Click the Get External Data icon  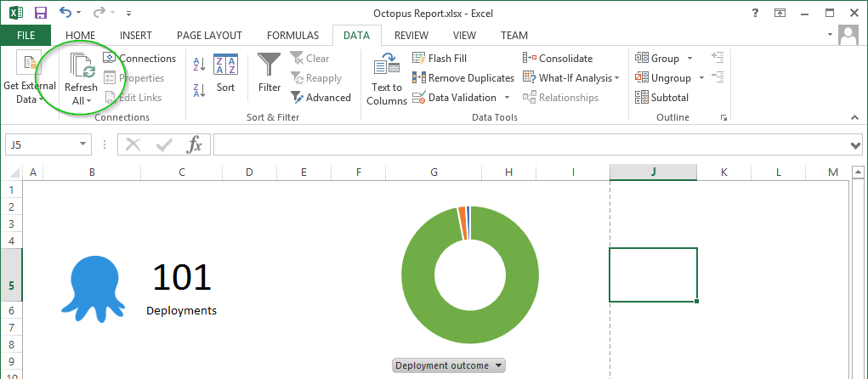(x=30, y=65)
